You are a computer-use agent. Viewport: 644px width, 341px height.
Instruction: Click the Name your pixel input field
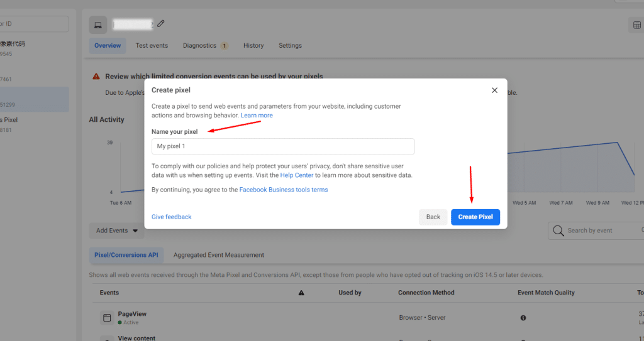point(283,146)
